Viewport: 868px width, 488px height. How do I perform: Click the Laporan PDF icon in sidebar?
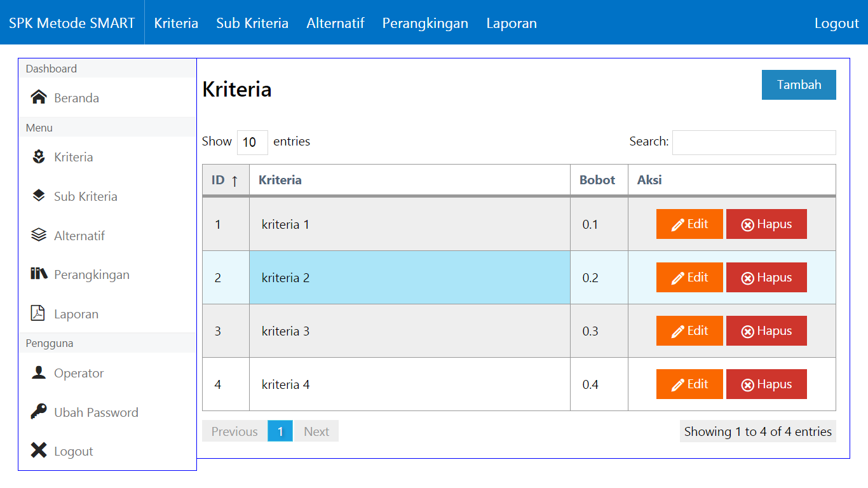(x=38, y=313)
